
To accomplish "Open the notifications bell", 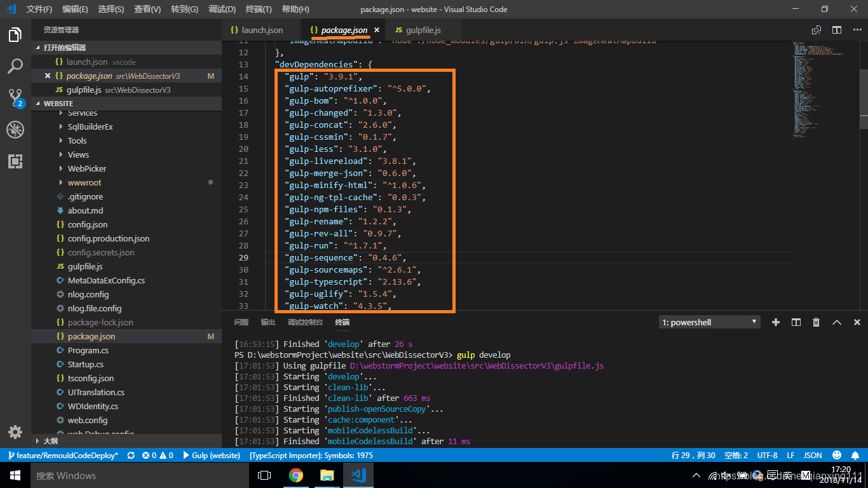I will tap(855, 455).
